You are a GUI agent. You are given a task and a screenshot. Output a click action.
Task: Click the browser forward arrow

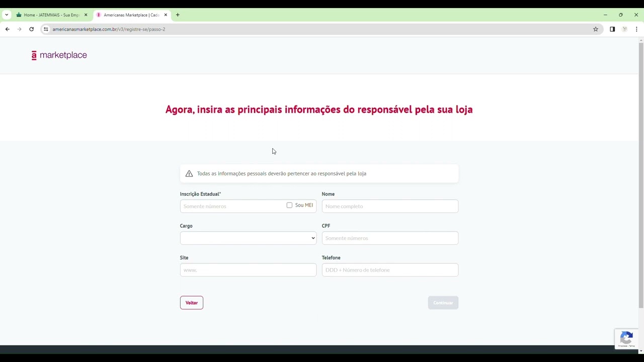(20, 29)
